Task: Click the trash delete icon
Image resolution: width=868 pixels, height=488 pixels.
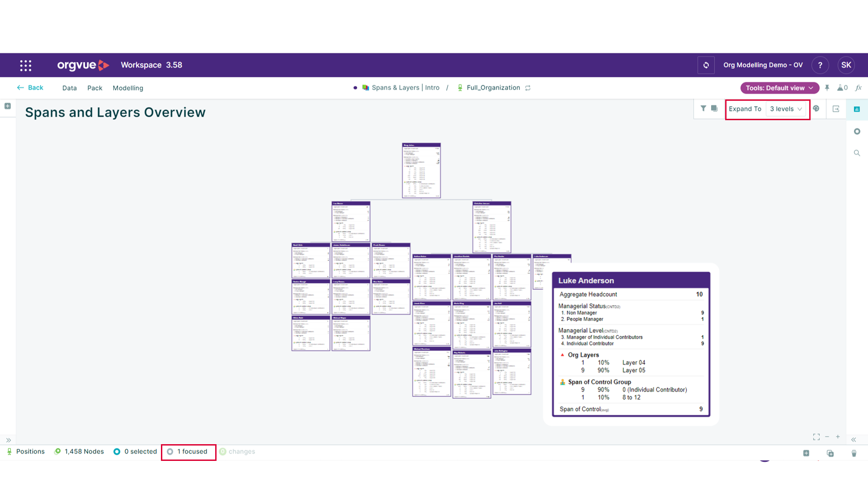Action: 854,453
